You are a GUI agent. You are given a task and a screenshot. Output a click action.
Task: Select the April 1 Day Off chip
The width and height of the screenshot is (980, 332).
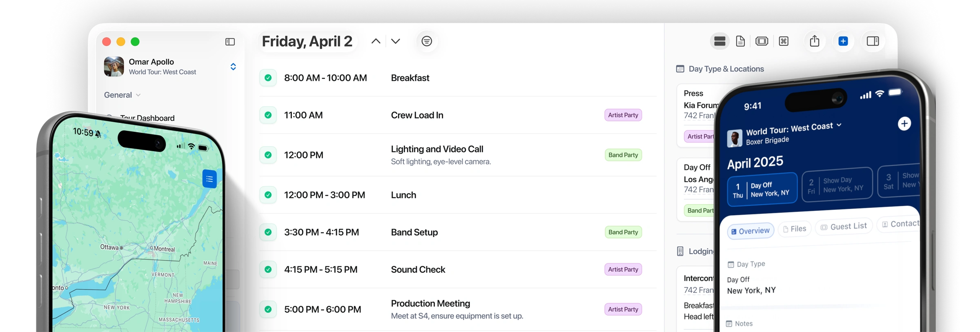click(762, 188)
